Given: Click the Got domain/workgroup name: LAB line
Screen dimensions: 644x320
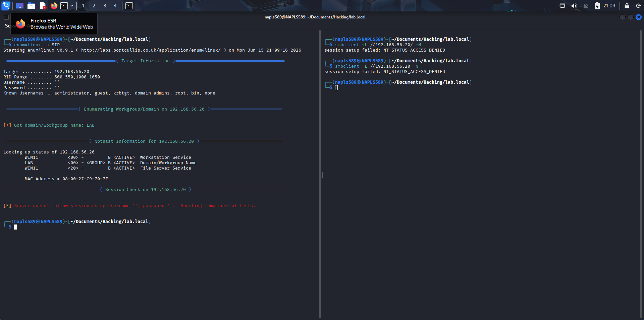Looking at the screenshot, I should [49, 125].
